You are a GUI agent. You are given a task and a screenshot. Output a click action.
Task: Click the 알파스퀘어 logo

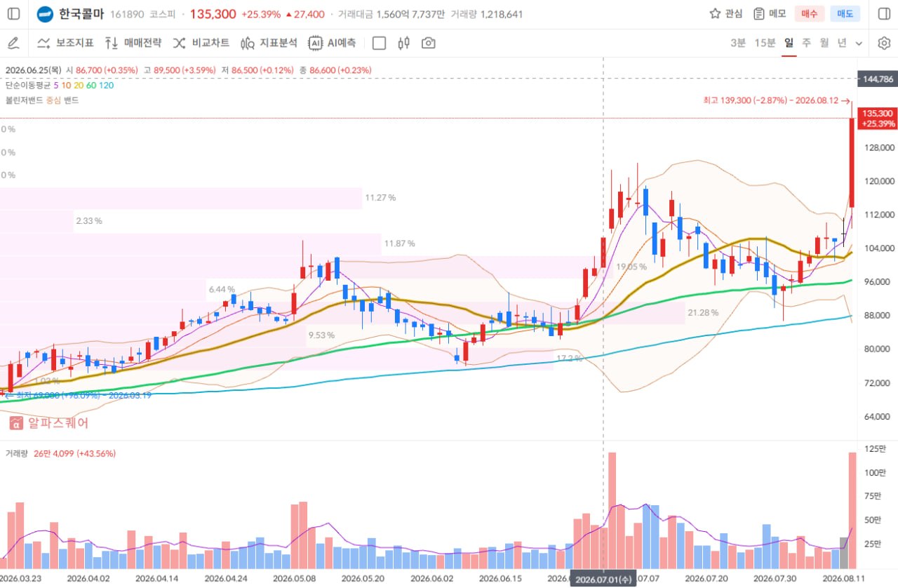pos(49,423)
